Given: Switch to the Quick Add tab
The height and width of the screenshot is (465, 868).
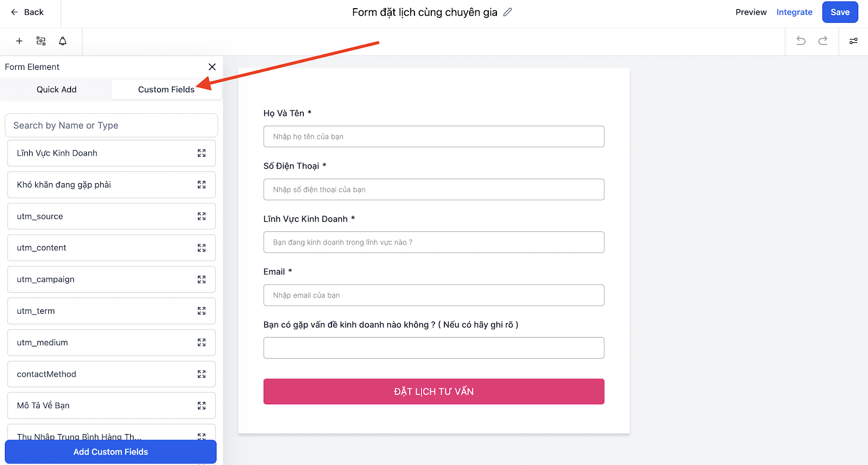Looking at the screenshot, I should (56, 89).
